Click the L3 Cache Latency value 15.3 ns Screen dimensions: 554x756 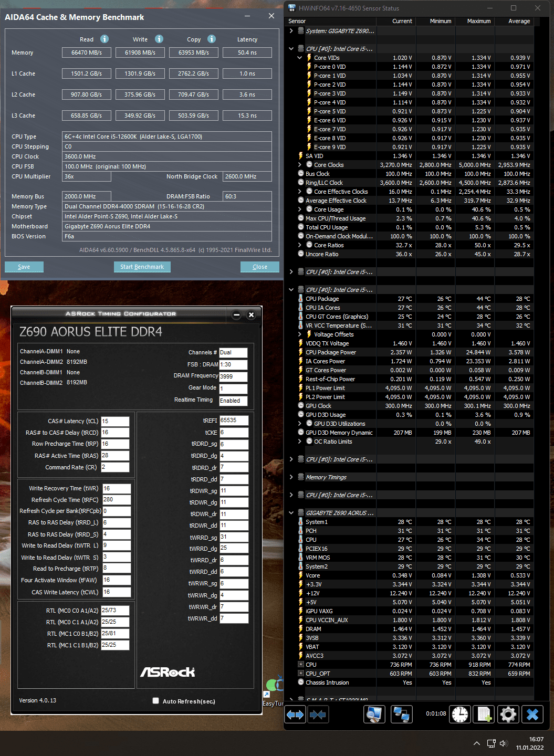247,115
